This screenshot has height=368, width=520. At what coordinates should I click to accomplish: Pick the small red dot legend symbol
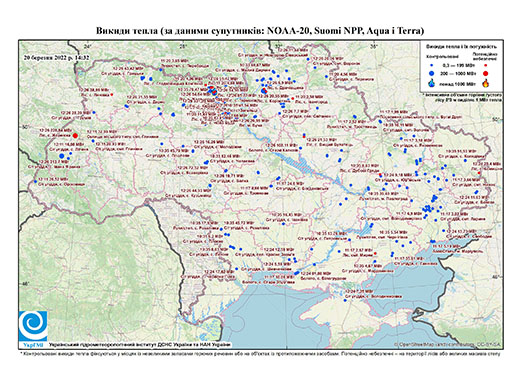485,66
